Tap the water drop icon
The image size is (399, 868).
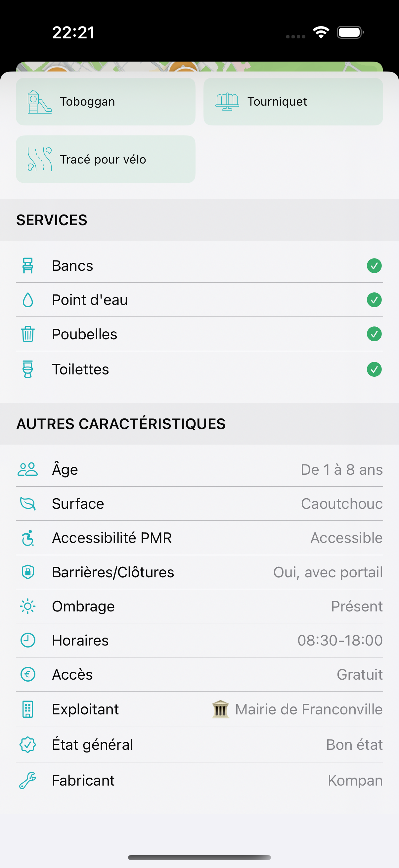click(x=27, y=300)
